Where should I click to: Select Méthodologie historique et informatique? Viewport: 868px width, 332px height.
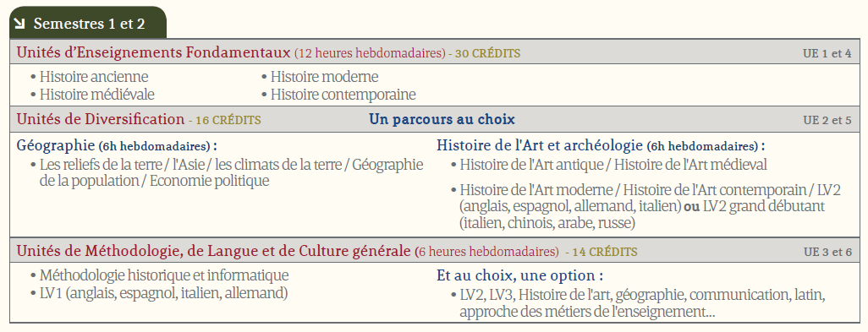point(164,275)
